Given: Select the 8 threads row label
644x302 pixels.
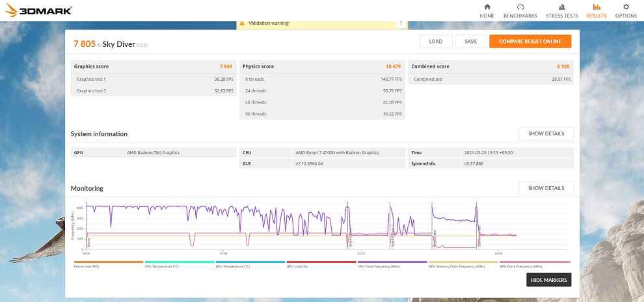Looking at the screenshot, I should (254, 79).
